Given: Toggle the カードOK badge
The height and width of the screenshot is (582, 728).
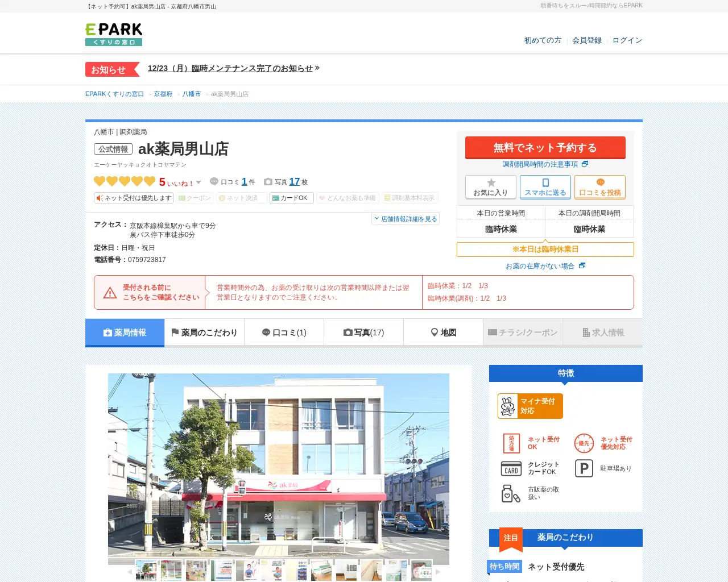Looking at the screenshot, I should point(291,198).
